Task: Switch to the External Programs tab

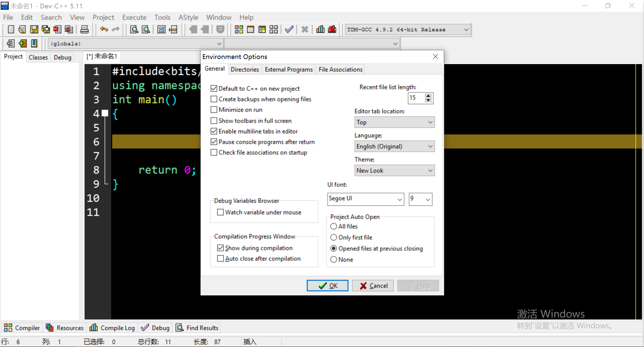Action: tap(289, 69)
